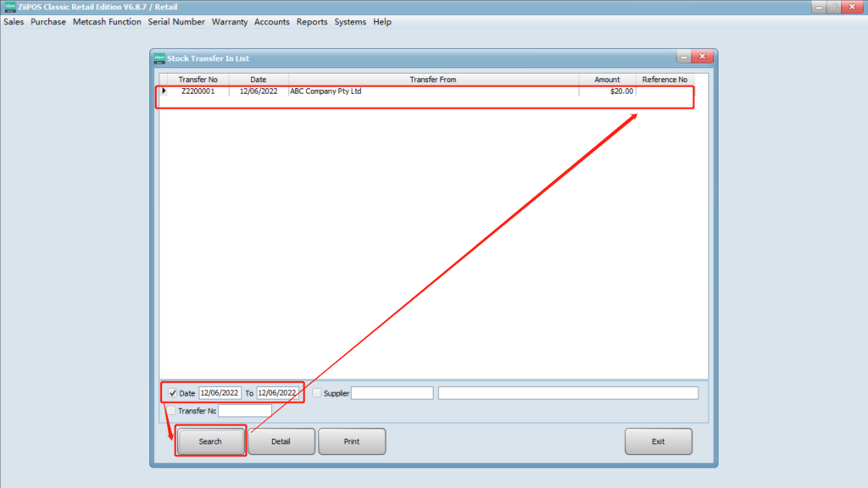Click the 'To' end date field

[x=277, y=393]
